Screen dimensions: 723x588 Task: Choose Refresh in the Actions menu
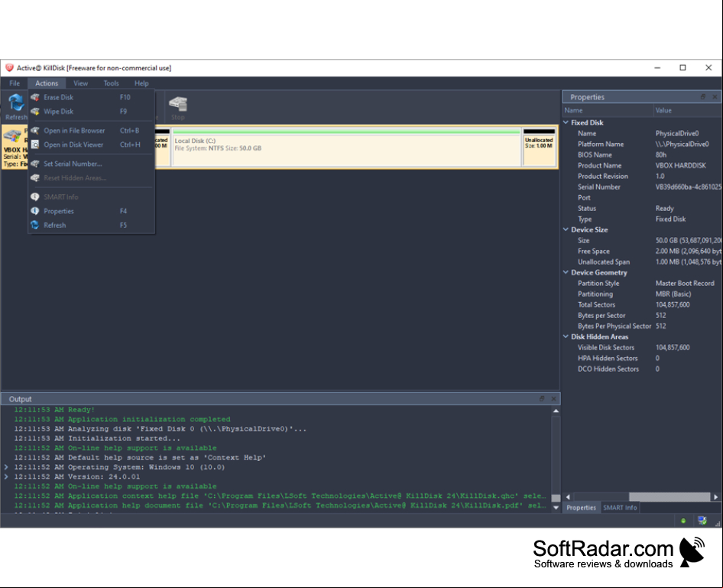[91, 225]
